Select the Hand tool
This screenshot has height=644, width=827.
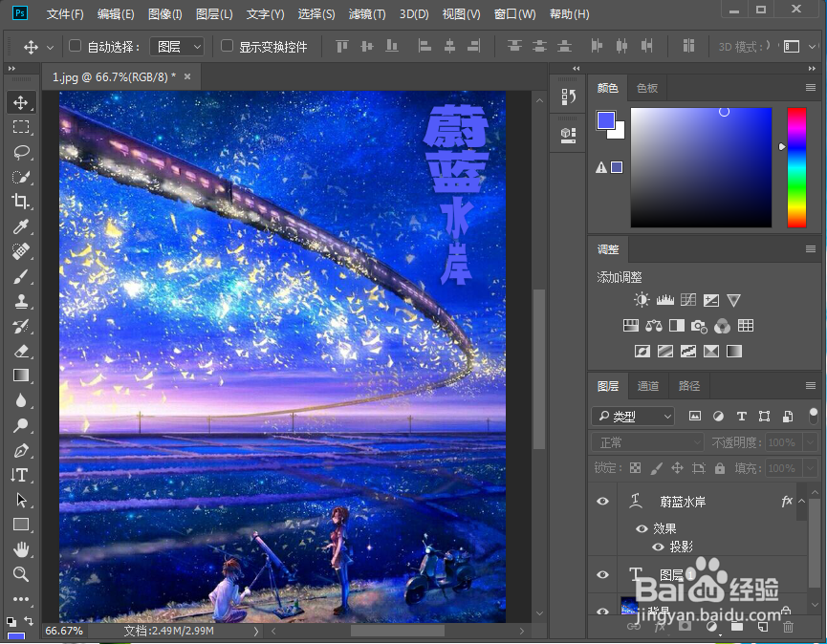[21, 549]
